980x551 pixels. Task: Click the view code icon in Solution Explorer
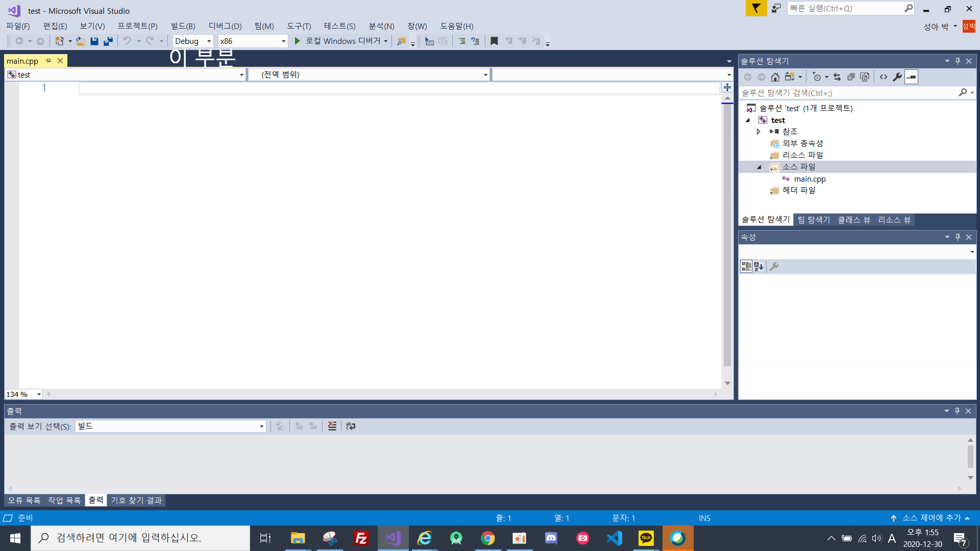click(x=883, y=77)
